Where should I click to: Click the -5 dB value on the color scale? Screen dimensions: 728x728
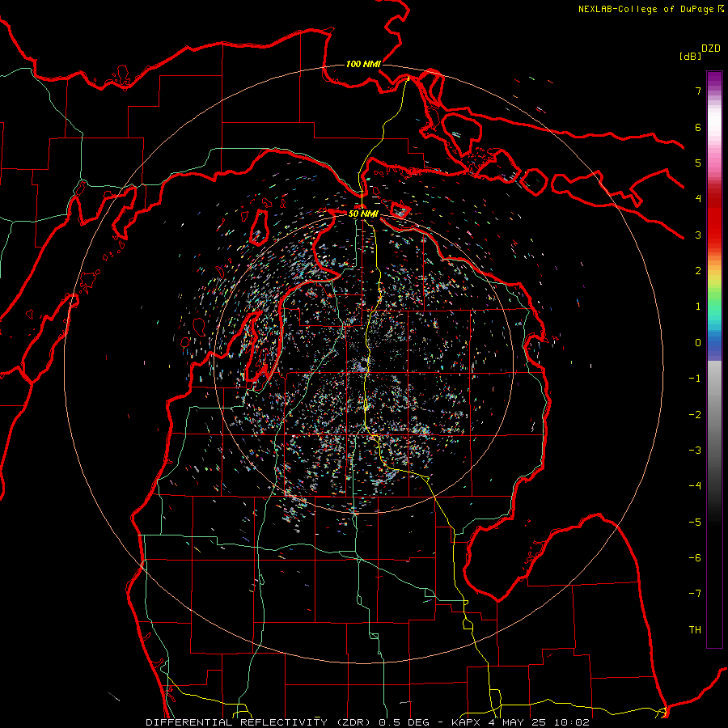(695, 523)
